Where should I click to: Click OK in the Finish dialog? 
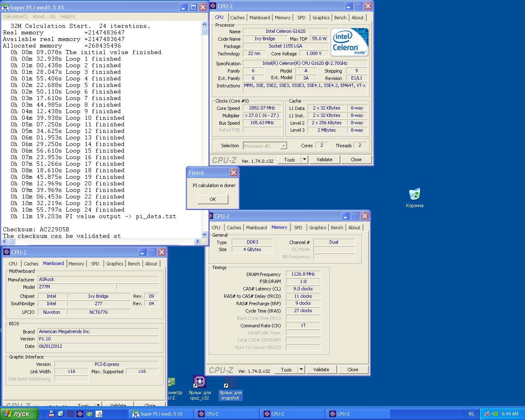click(x=212, y=199)
